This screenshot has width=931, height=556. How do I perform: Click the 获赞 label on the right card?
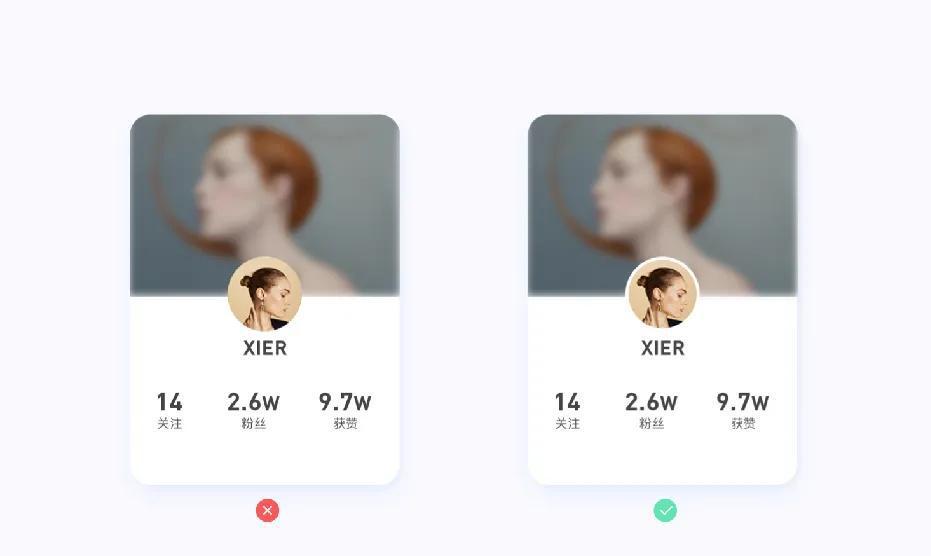743,424
